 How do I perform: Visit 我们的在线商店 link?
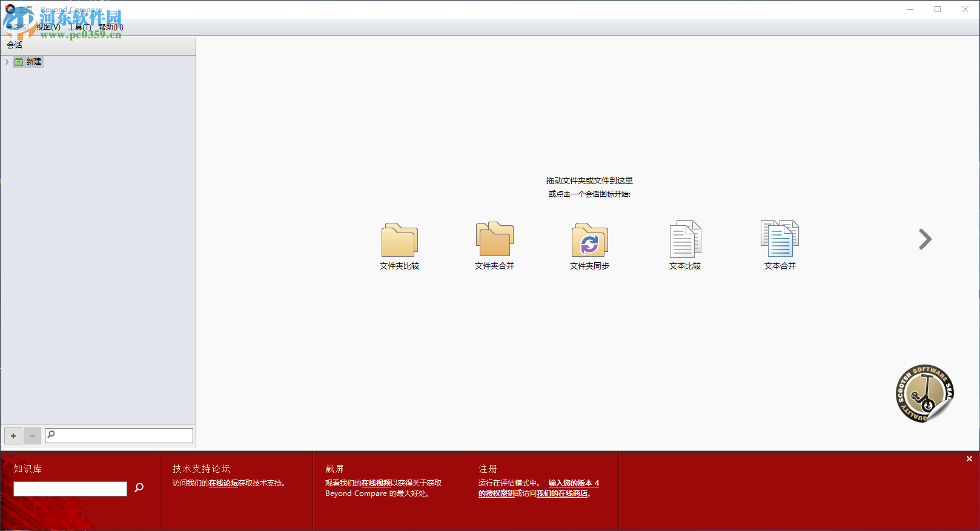[x=562, y=493]
